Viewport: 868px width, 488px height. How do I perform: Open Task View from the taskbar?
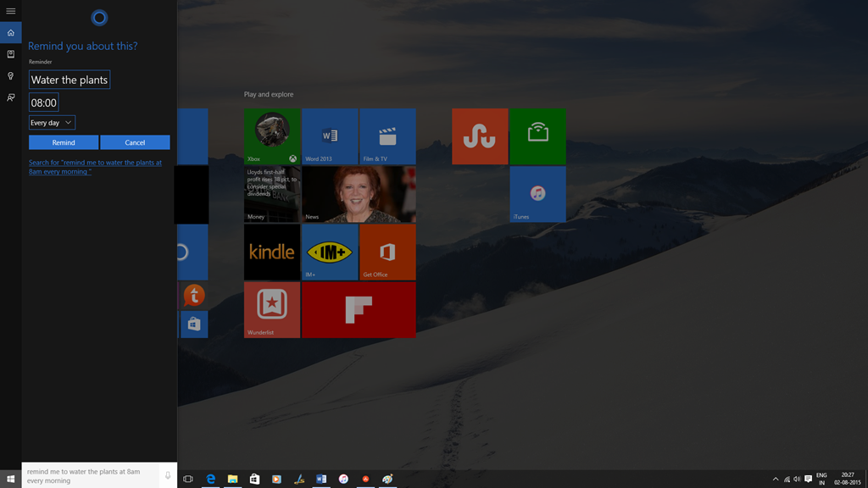pyautogui.click(x=188, y=479)
